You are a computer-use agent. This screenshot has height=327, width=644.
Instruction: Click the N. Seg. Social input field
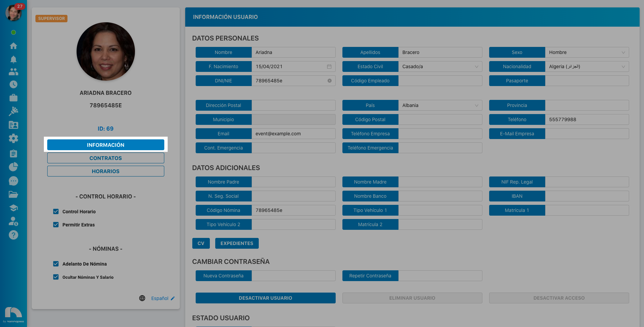[293, 196]
